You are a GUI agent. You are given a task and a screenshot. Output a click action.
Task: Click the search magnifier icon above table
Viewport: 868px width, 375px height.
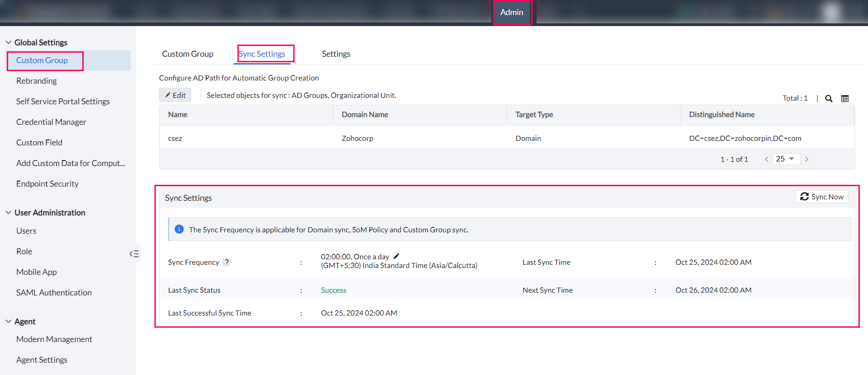[828, 98]
